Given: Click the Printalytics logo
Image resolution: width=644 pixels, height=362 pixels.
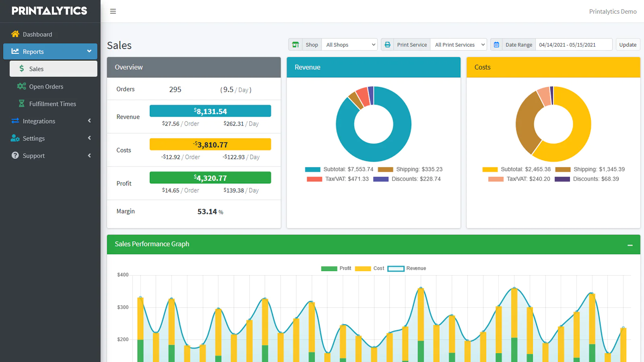Looking at the screenshot, I should click(50, 11).
